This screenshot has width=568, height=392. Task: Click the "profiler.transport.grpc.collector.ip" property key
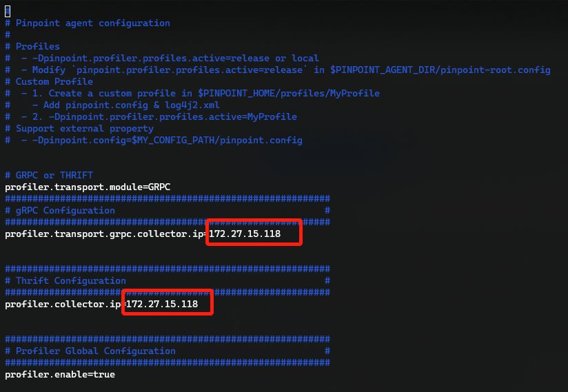click(x=104, y=234)
